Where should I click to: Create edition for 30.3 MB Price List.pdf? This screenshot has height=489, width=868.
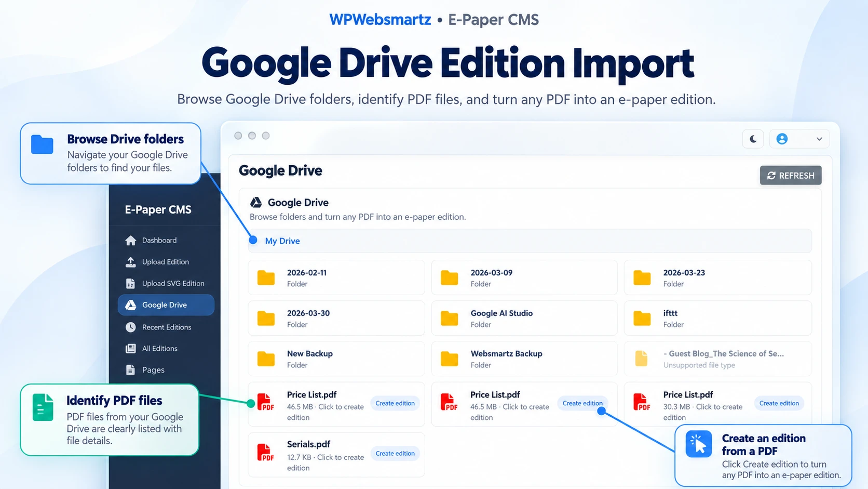(779, 403)
